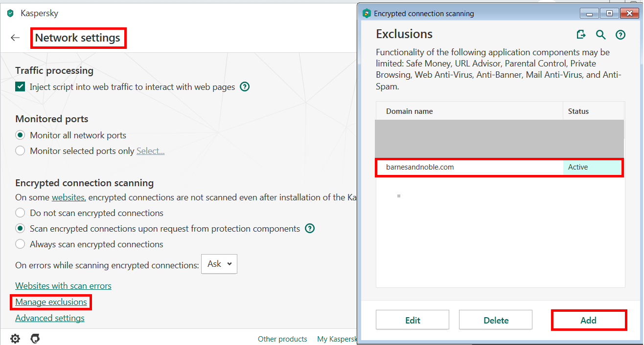
Task: Search exclusions with the magnifier icon
Action: [x=601, y=34]
